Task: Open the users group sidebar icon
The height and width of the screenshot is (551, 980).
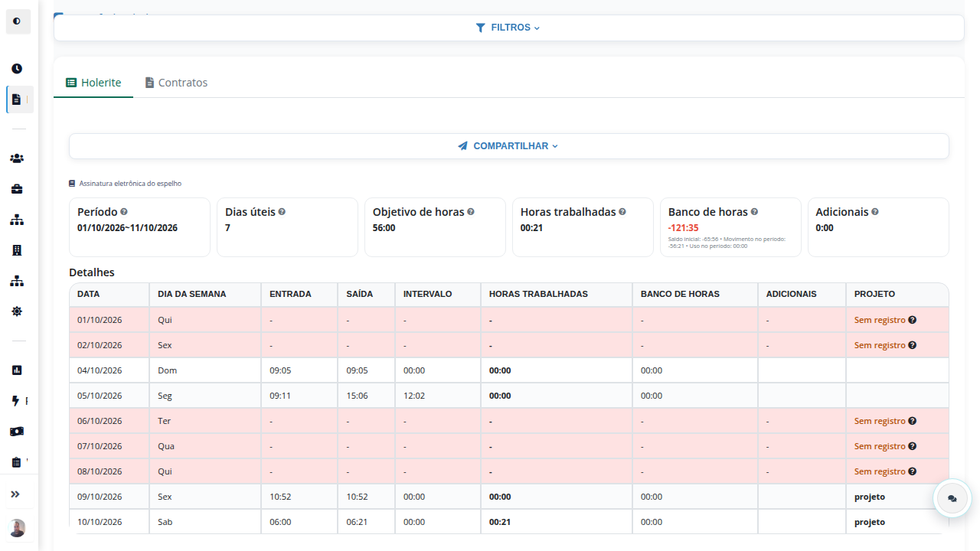Action: (17, 158)
